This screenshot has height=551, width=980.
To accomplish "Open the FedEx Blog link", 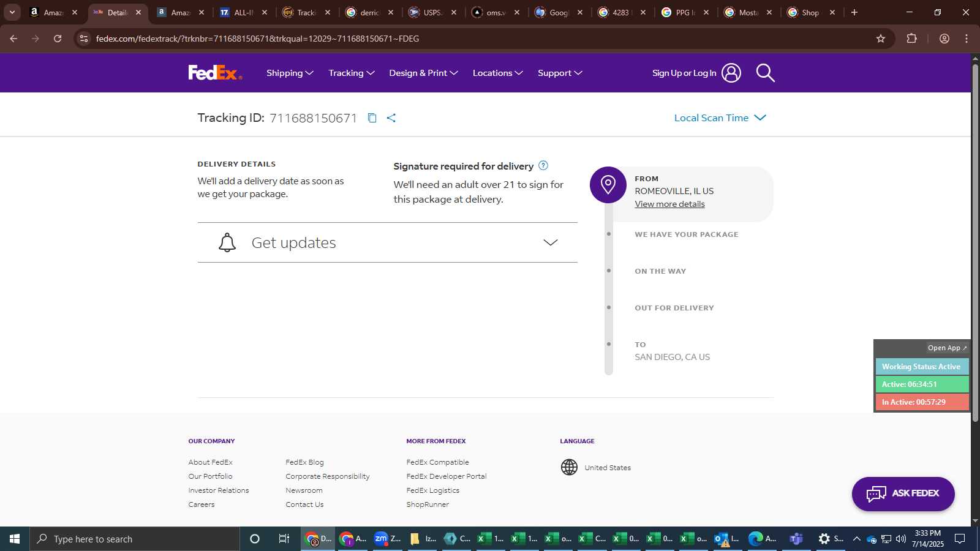I will click(x=304, y=462).
